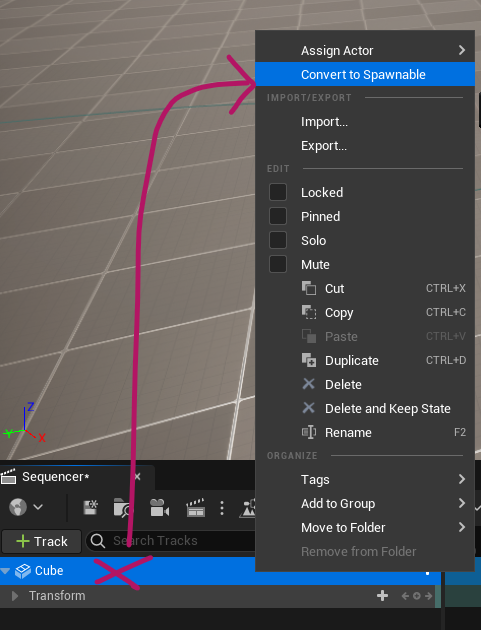Click the browse to sequence folder icon

point(122,507)
